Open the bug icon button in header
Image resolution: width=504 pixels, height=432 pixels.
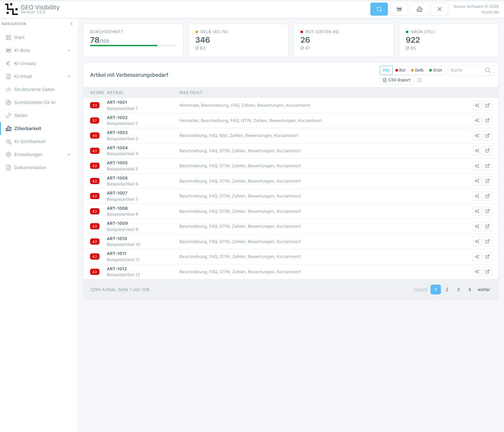pos(399,9)
